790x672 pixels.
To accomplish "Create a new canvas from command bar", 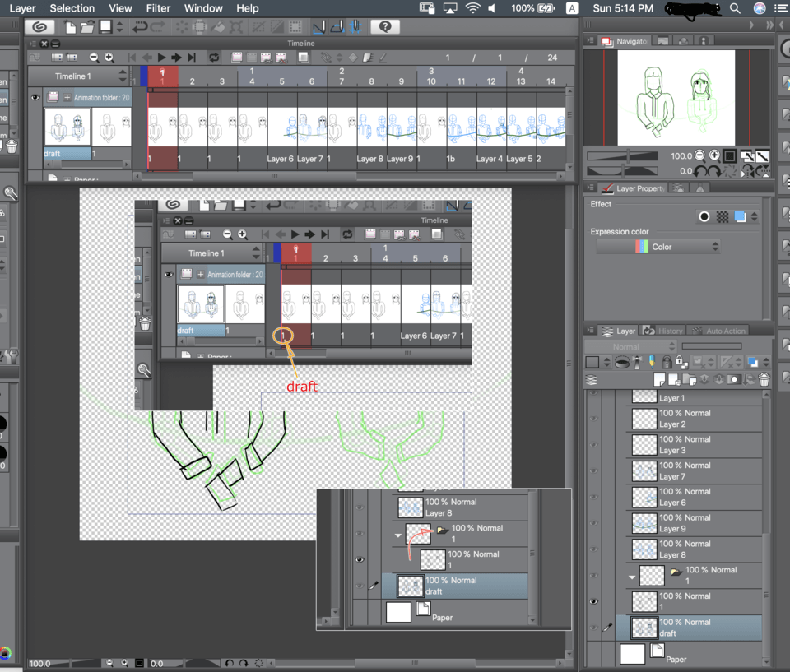I will 70,26.
